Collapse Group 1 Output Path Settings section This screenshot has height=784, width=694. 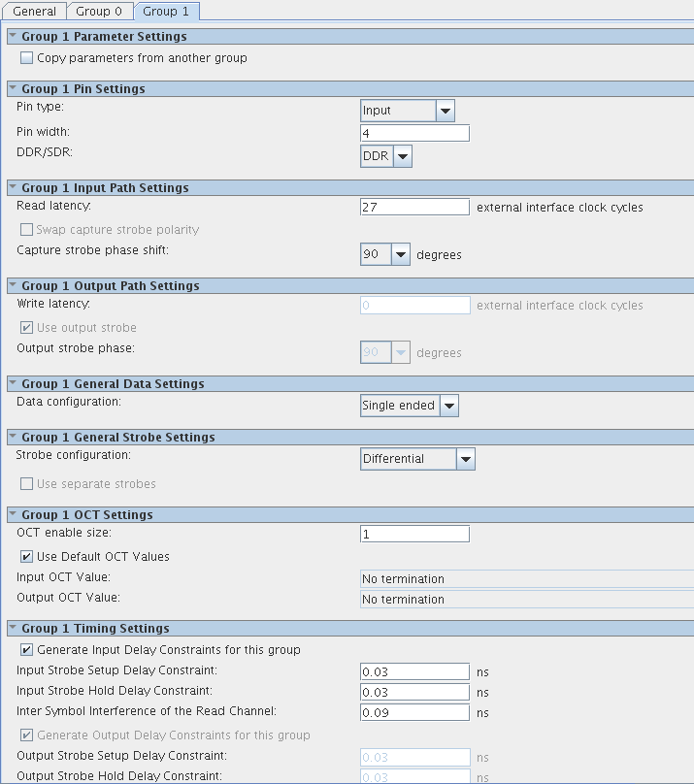[x=13, y=286]
